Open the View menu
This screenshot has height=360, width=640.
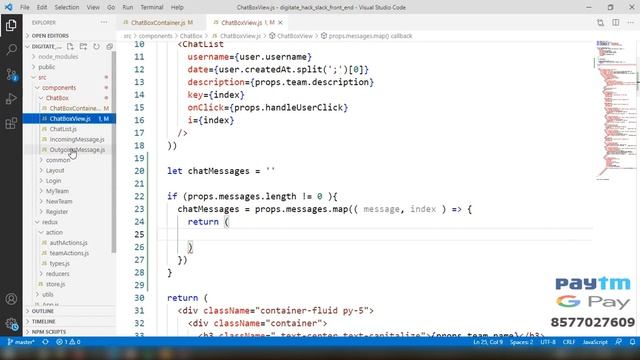click(93, 7)
